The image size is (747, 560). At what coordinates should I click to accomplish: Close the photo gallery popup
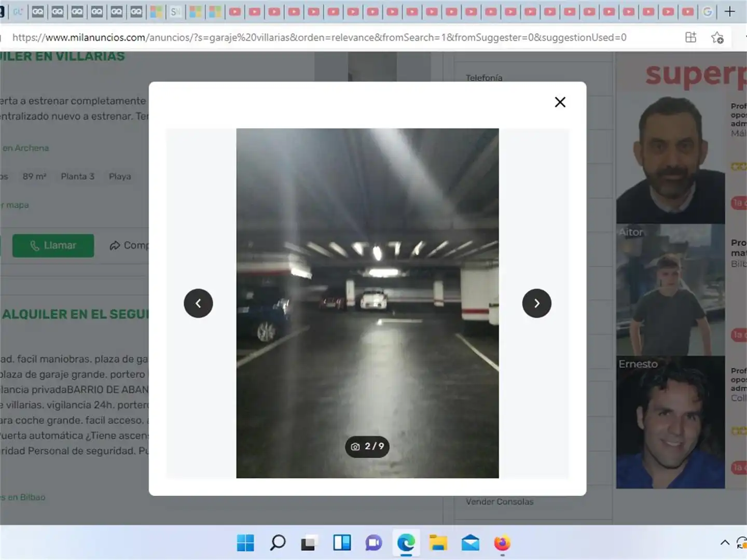560,102
